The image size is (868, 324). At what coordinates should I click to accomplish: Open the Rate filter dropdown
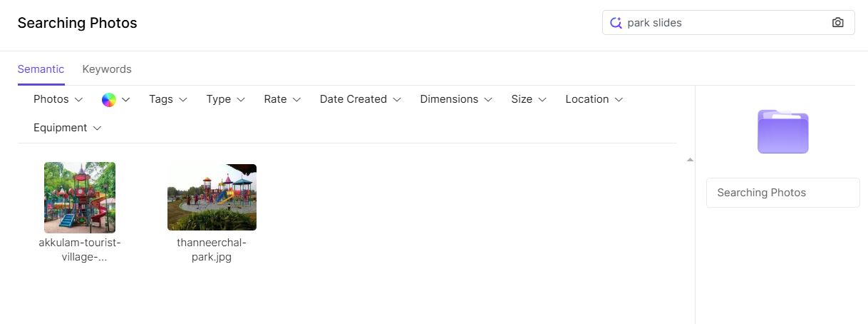click(x=282, y=99)
